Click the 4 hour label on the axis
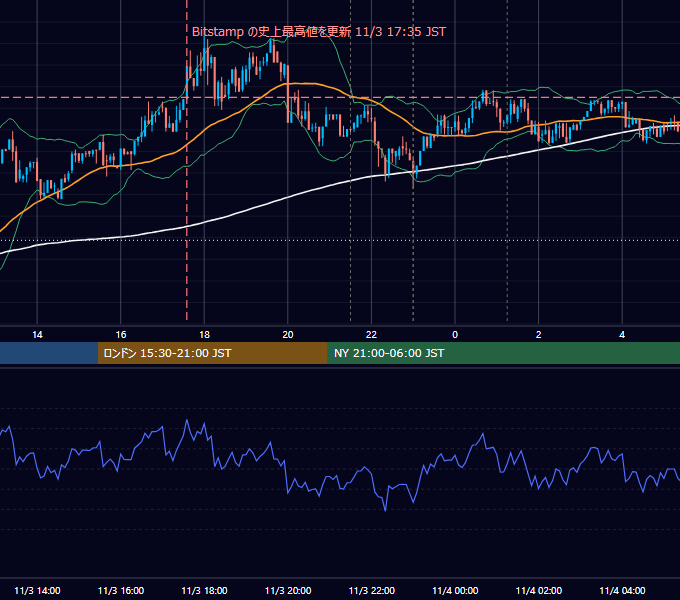This screenshot has width=680, height=600. point(622,335)
